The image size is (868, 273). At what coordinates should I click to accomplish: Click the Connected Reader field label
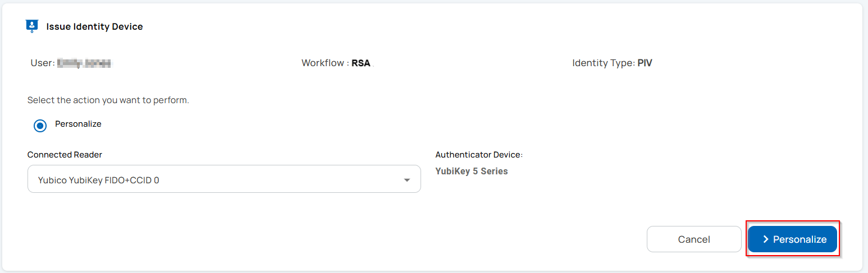click(x=65, y=155)
